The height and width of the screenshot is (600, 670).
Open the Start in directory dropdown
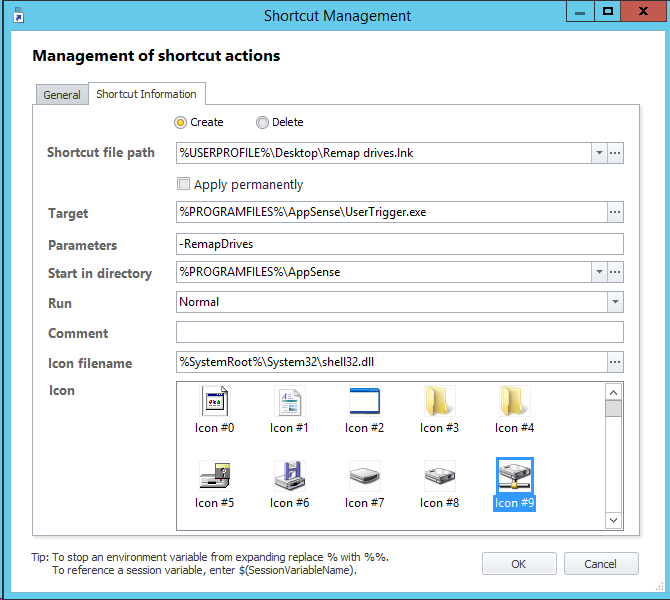pyautogui.click(x=598, y=273)
